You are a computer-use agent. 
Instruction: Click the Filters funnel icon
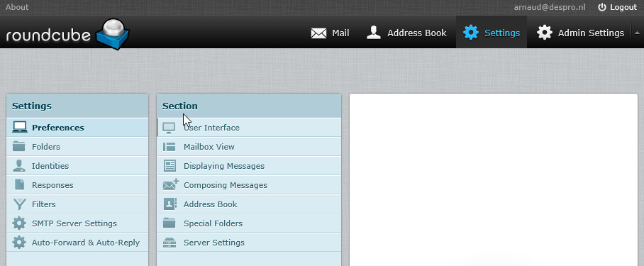tap(19, 204)
